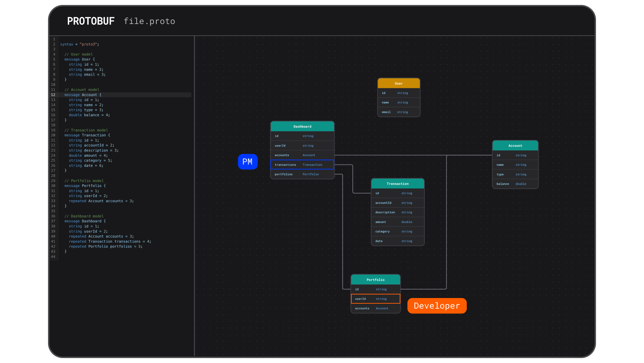Click the 'syntax = "proto3";' code line
Image resolution: width=644 pixels, height=363 pixels.
coord(79,44)
